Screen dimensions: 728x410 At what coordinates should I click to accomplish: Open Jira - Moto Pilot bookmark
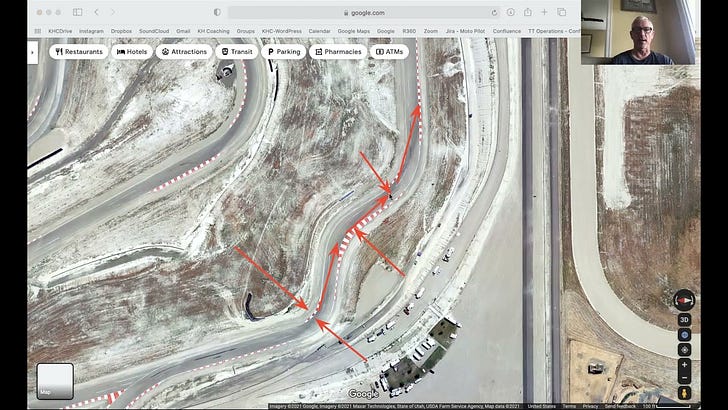(465, 31)
